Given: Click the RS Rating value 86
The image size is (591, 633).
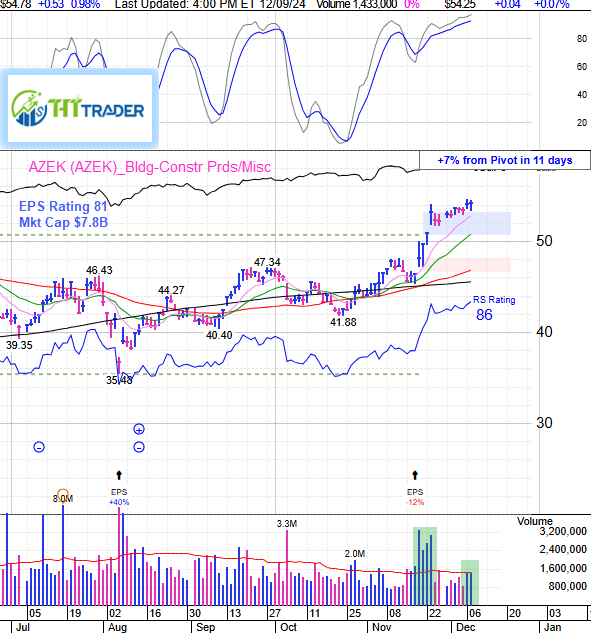Looking at the screenshot, I should click(484, 315).
